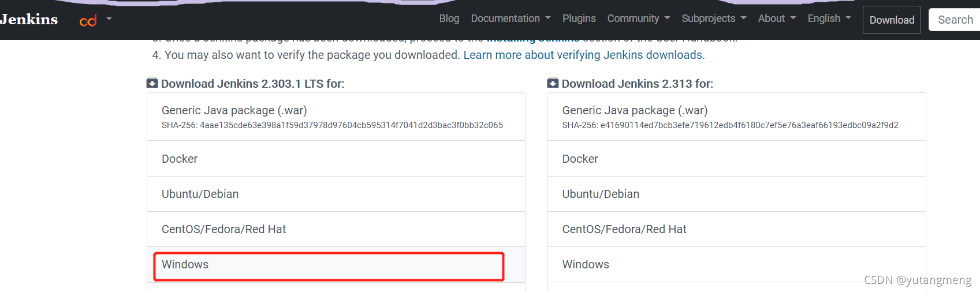This screenshot has width=980, height=292.
Task: Select Docker under Jenkins 2.303.1 LTS
Action: [x=336, y=159]
